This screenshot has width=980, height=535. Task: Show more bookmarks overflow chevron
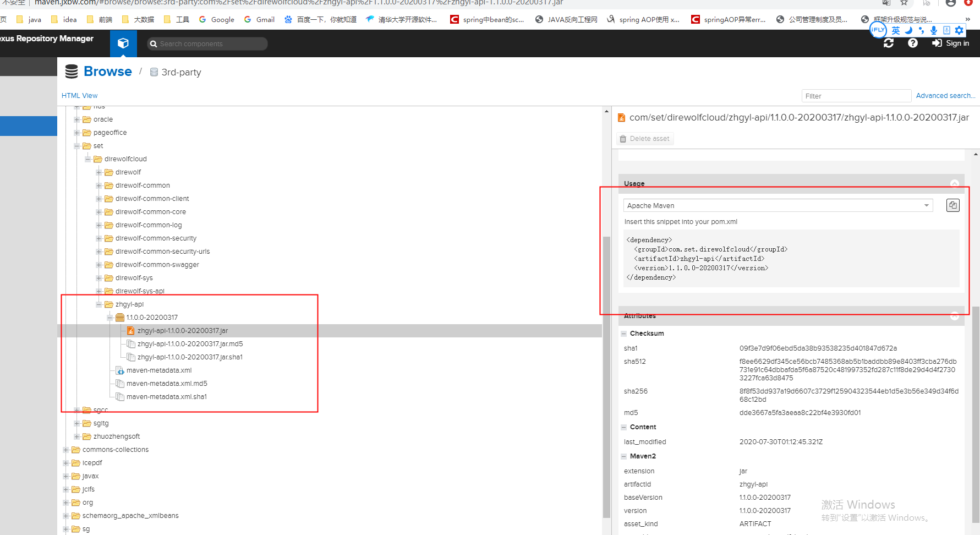tap(968, 19)
